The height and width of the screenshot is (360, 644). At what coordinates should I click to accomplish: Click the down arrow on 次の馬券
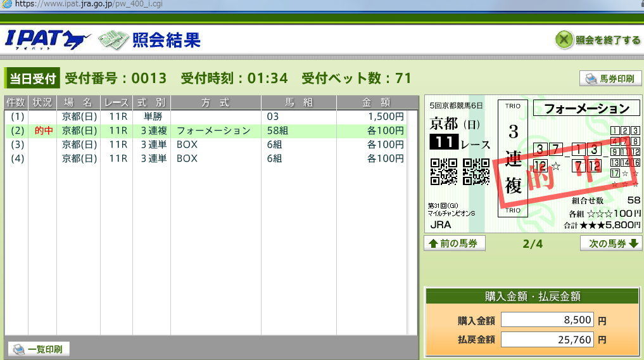pyautogui.click(x=633, y=243)
